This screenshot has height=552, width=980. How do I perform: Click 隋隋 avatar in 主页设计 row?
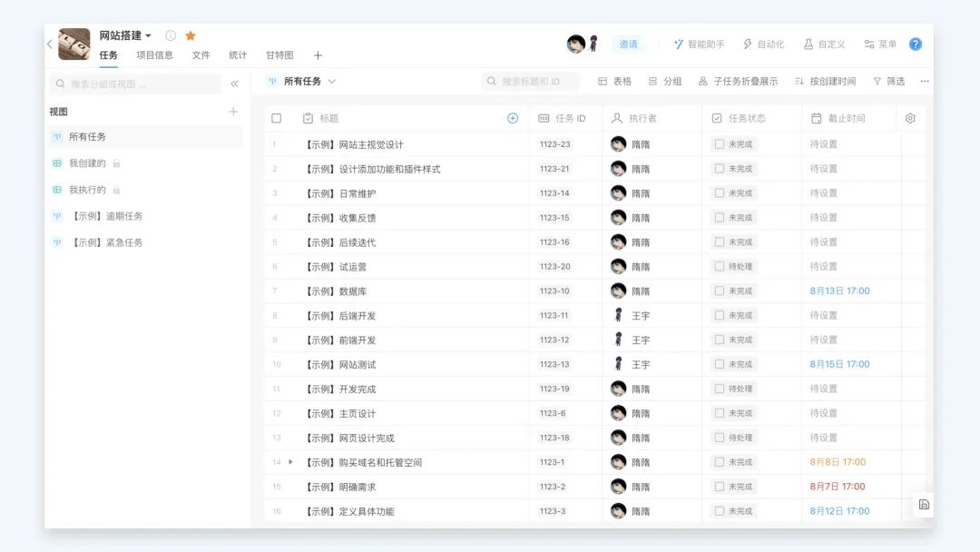[x=618, y=413]
